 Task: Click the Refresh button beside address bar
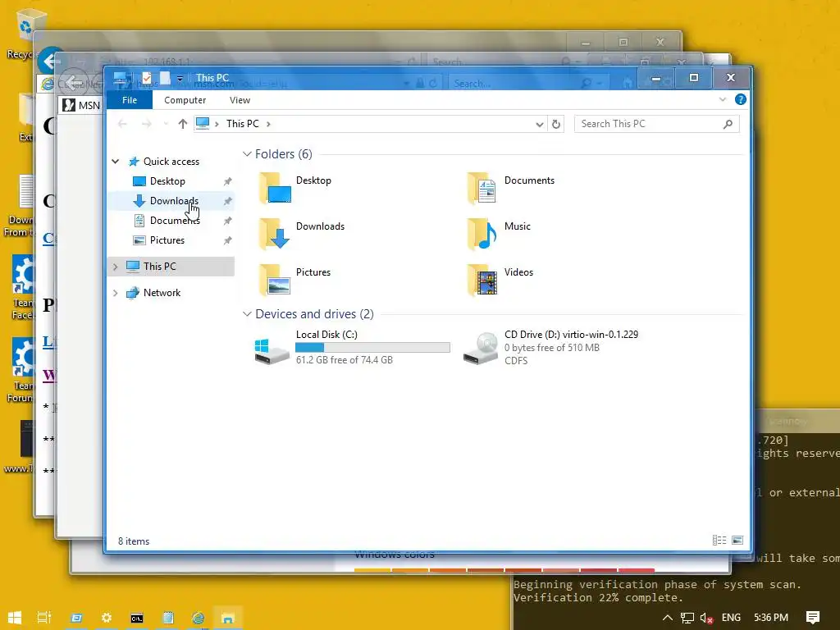[x=556, y=125]
